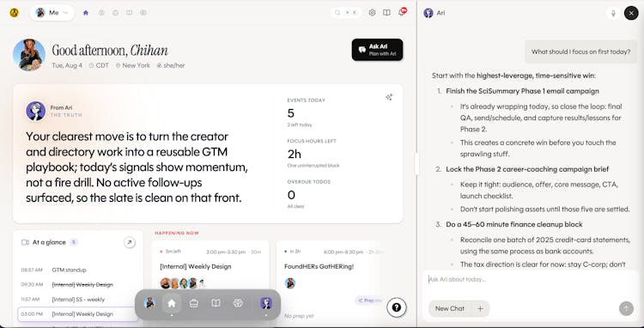644x328 pixels.
Task: Click the she/her pronoun label
Action: click(171, 65)
